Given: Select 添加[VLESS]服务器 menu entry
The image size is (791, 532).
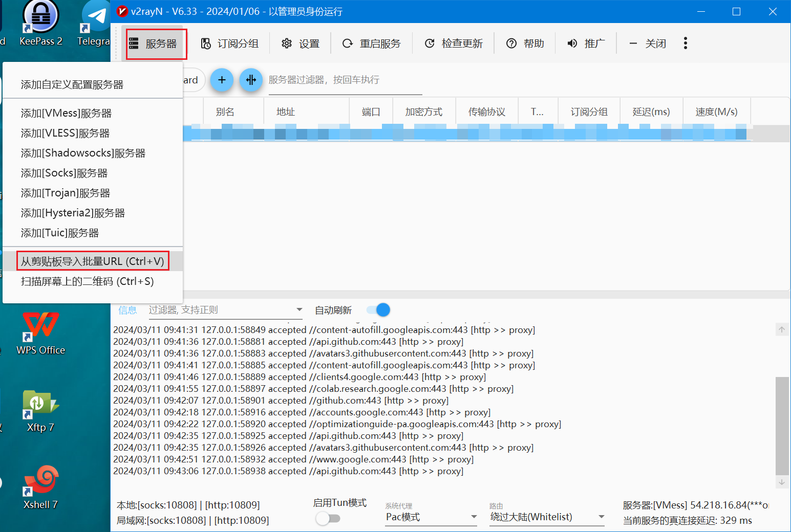Looking at the screenshot, I should pos(93,133).
